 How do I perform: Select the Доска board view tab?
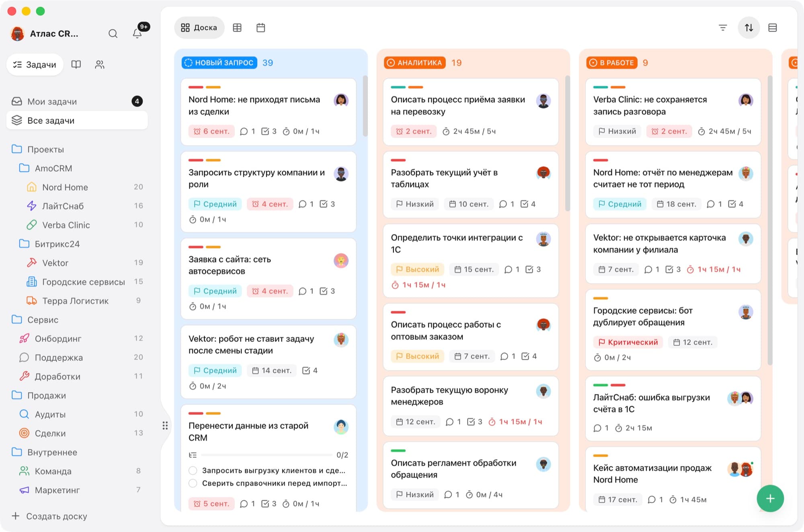click(199, 28)
